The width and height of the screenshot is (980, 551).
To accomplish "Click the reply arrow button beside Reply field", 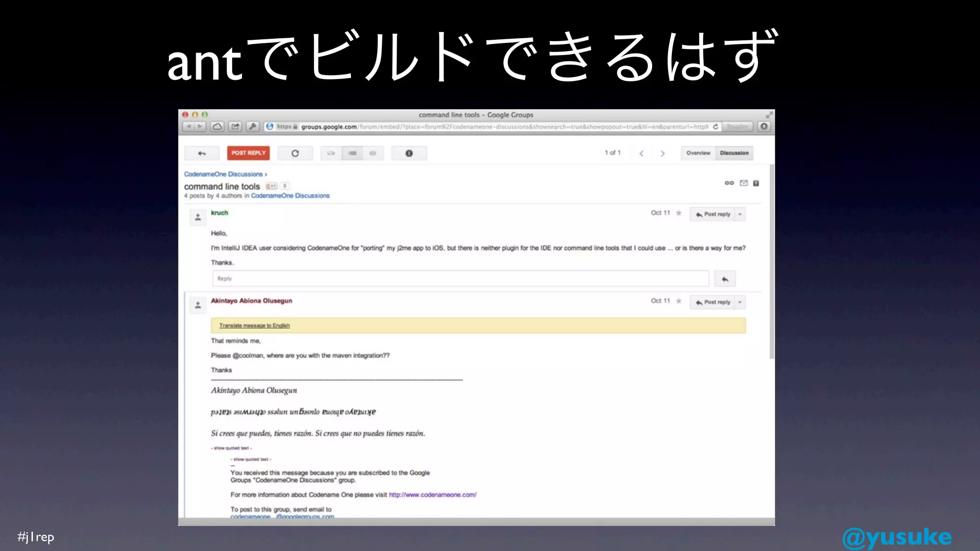I will click(725, 279).
